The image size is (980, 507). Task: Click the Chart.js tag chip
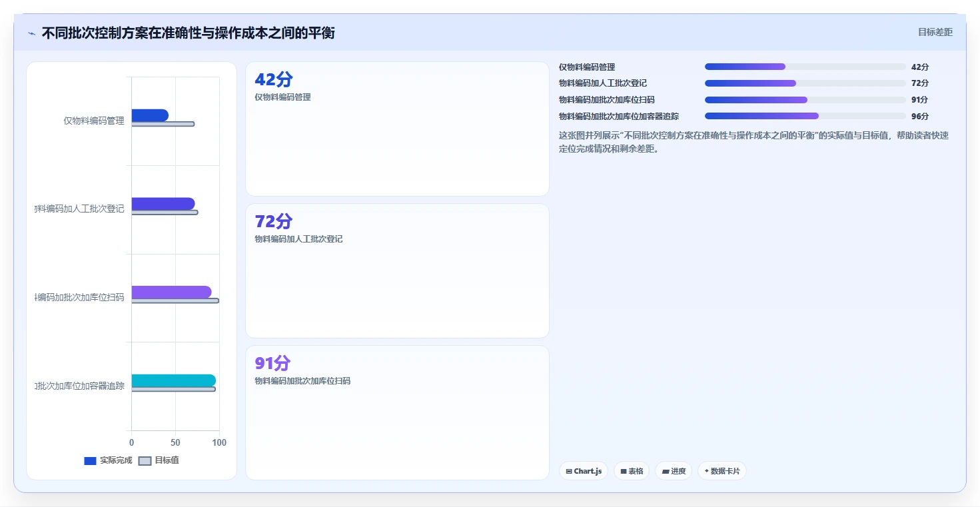point(584,471)
